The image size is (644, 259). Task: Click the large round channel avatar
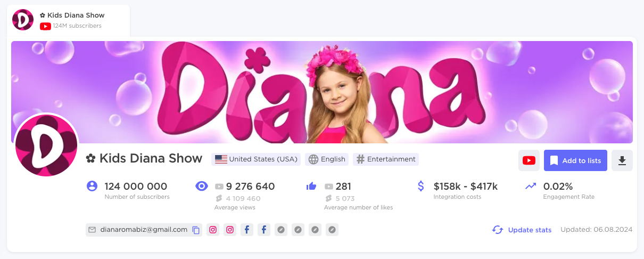tap(47, 145)
